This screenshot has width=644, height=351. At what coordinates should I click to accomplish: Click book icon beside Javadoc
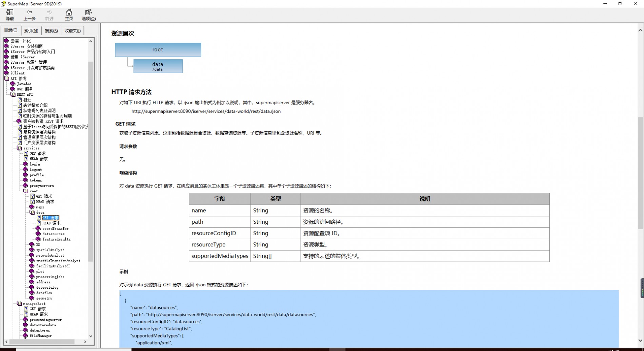coord(13,84)
